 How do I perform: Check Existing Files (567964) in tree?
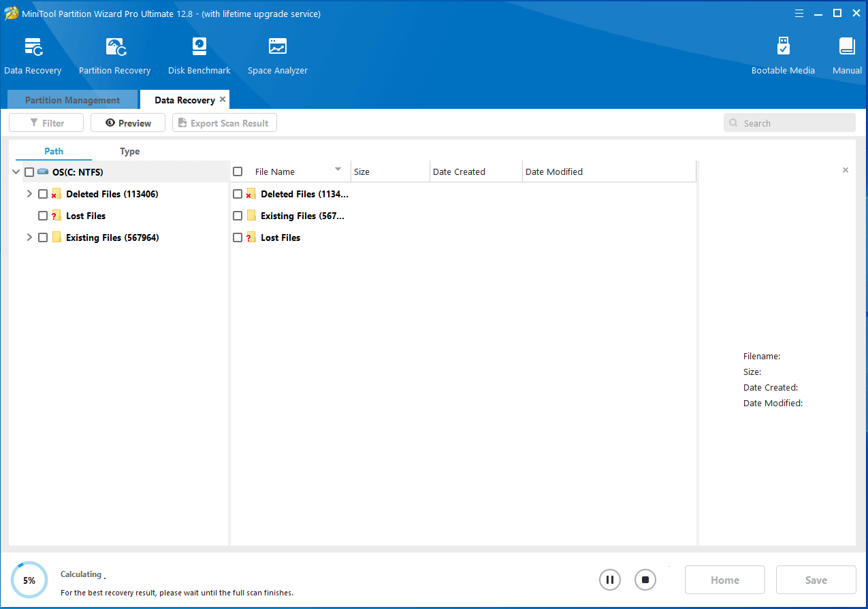point(43,237)
